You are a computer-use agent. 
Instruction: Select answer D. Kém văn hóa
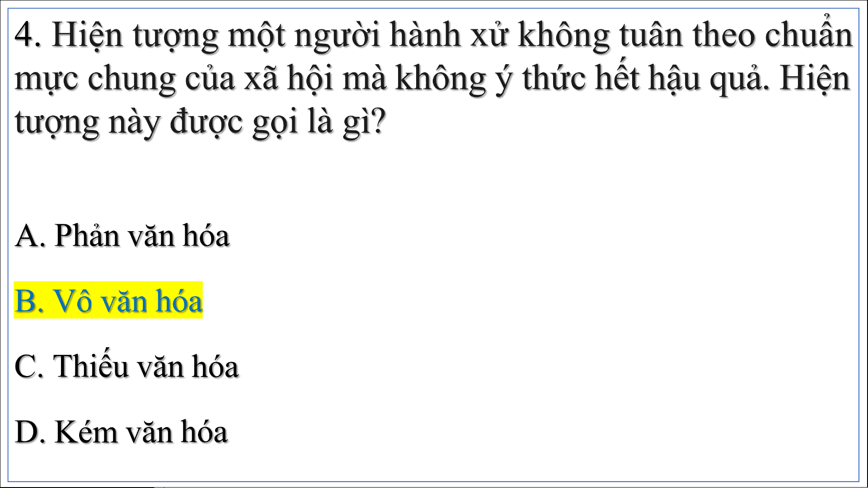pyautogui.click(x=121, y=432)
